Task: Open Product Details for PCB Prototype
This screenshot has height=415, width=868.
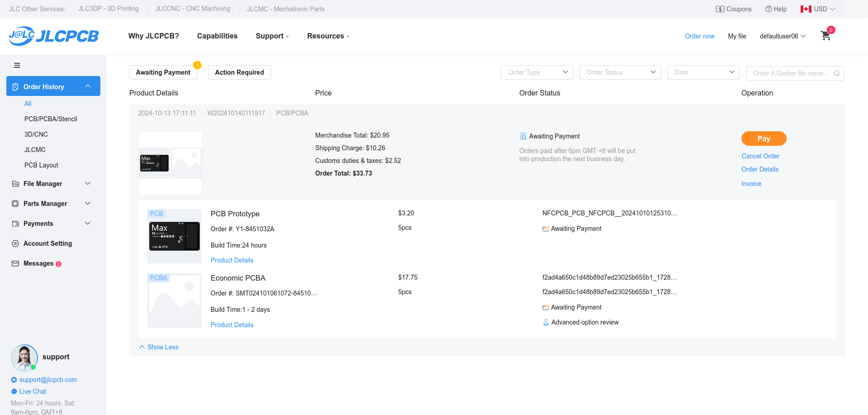Action: click(232, 260)
